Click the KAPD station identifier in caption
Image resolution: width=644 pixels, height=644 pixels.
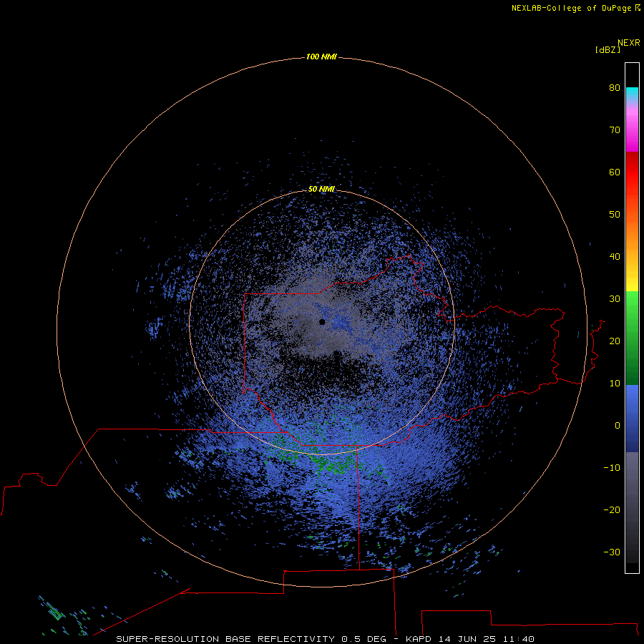[x=419, y=639]
